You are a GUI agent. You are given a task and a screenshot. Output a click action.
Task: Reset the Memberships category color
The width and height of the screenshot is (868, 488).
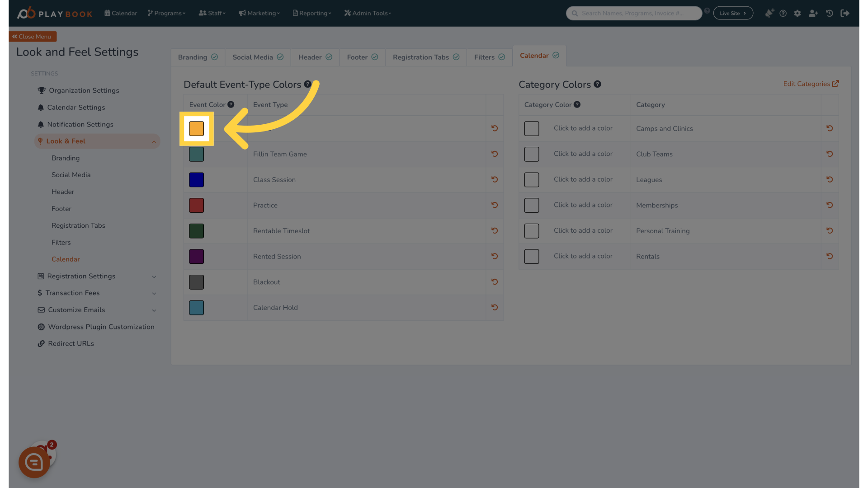point(830,205)
